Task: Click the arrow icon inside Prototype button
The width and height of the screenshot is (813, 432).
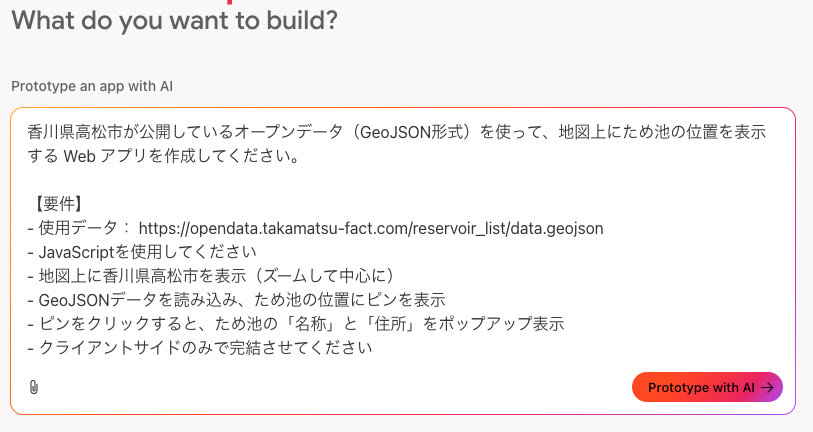Action: (x=767, y=387)
